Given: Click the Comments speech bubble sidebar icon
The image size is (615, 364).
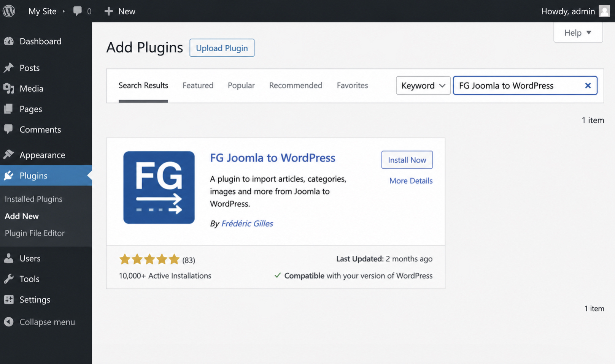Looking at the screenshot, I should pyautogui.click(x=9, y=130).
